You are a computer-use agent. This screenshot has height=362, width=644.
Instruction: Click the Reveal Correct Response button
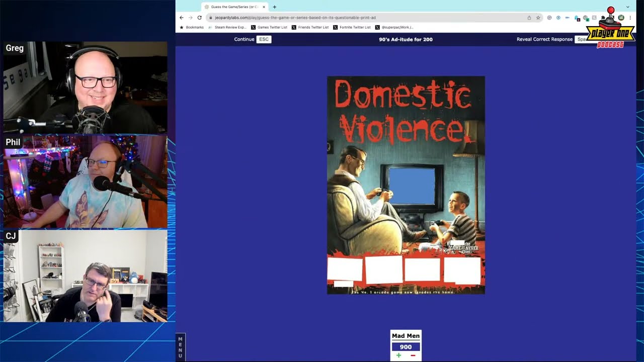coord(550,39)
